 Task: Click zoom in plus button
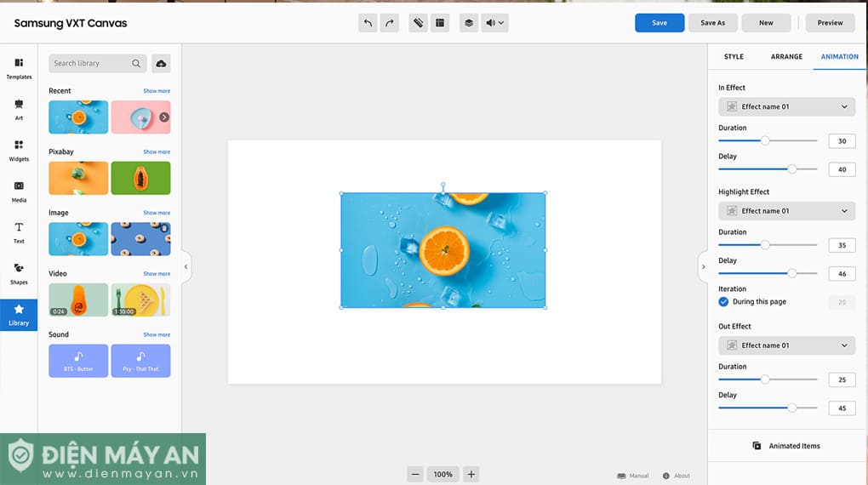coord(471,474)
